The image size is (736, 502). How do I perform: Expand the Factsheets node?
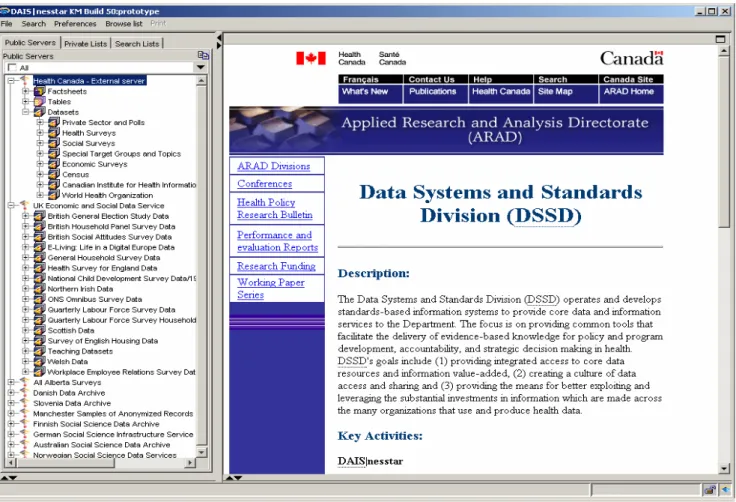[x=26, y=91]
